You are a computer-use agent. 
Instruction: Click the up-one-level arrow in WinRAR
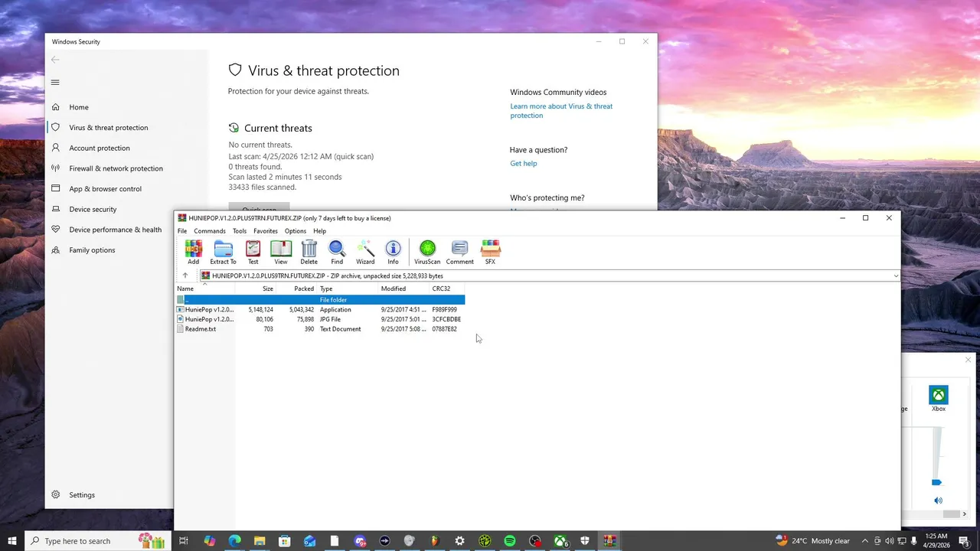click(185, 275)
